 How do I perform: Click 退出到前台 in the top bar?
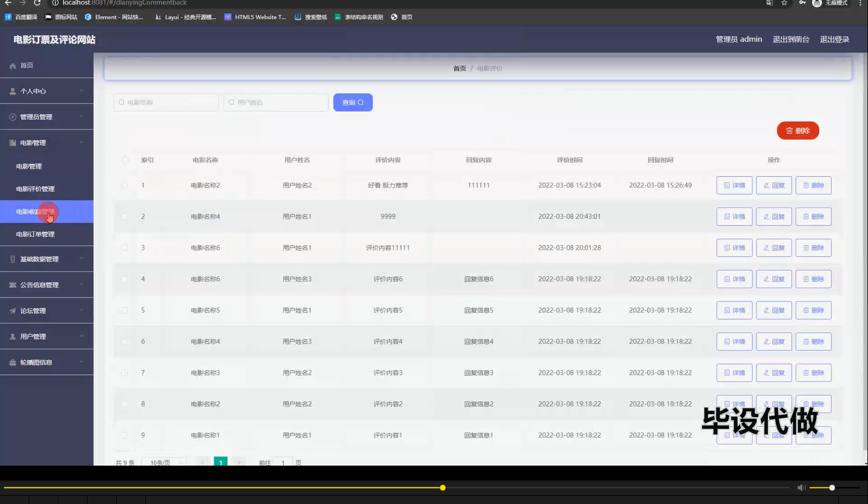pyautogui.click(x=791, y=40)
